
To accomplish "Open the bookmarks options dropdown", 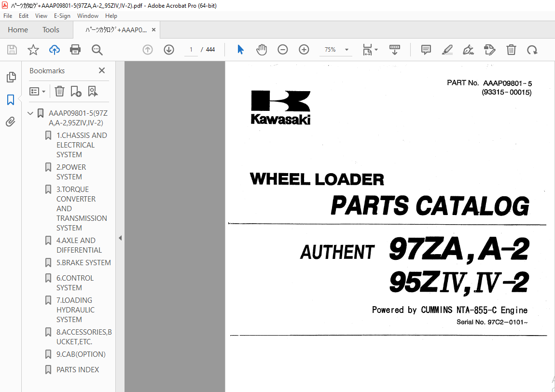I will tap(38, 92).
